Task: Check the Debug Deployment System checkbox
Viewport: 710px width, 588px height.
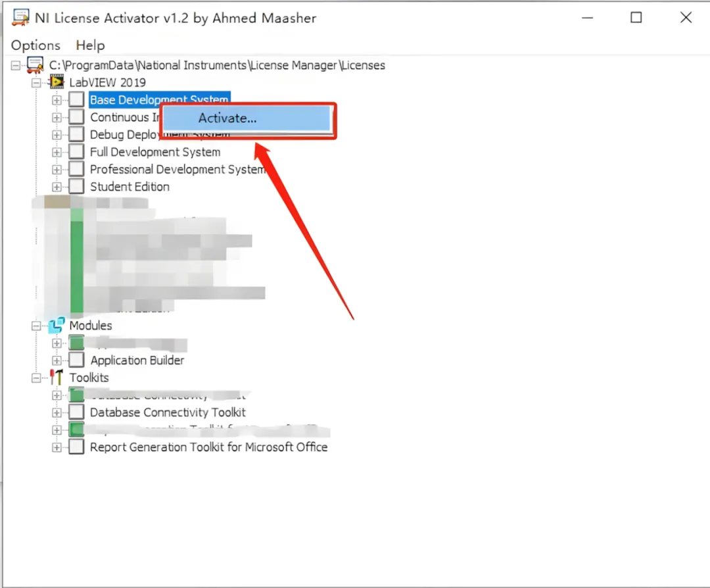Action: coord(76,135)
